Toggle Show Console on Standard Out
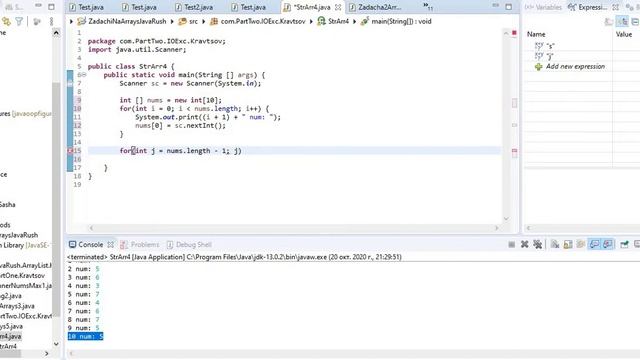 [594, 244]
